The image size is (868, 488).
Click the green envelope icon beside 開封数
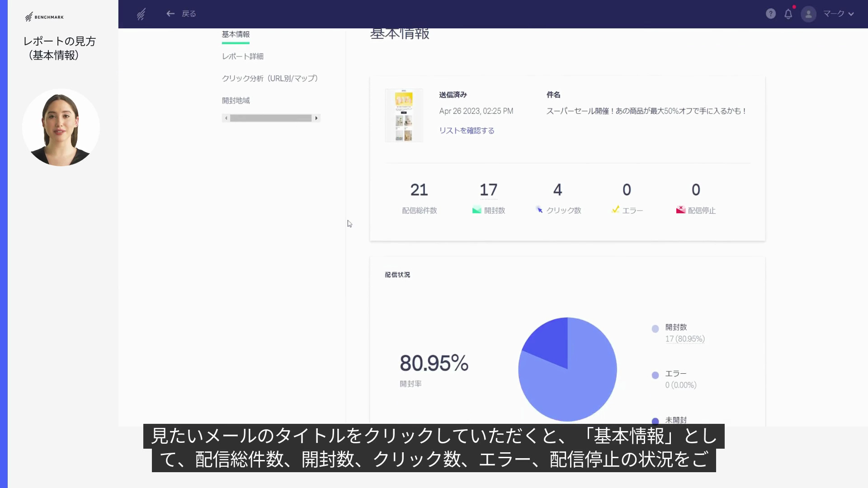point(476,210)
